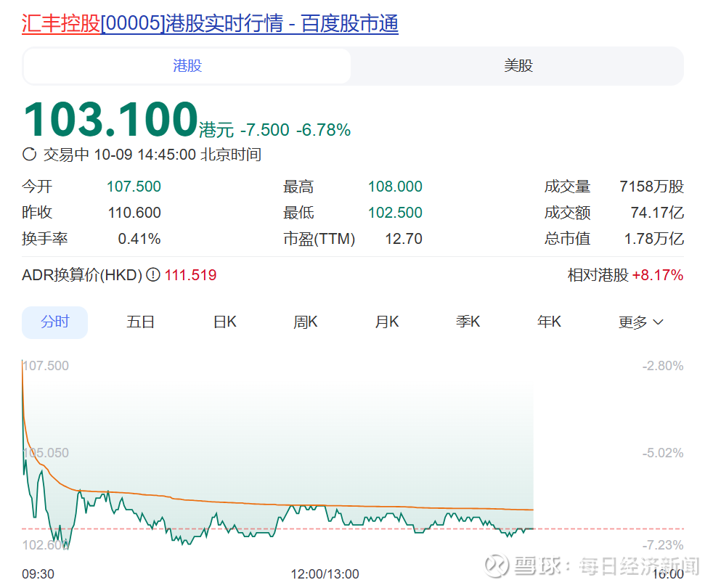Viewport: 721px width, 588px height.
Task: Click the 最高 value 108.000
Action: point(395,187)
